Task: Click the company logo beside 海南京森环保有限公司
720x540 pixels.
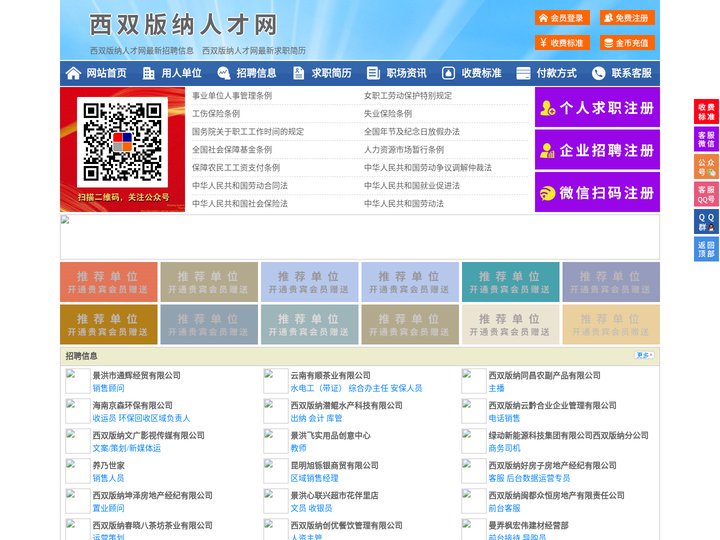Action: click(x=78, y=411)
